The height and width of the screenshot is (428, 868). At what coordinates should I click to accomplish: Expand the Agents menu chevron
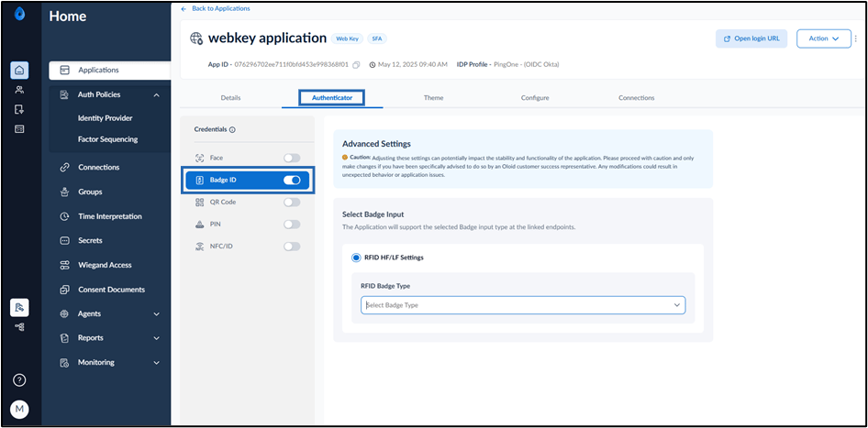click(157, 314)
